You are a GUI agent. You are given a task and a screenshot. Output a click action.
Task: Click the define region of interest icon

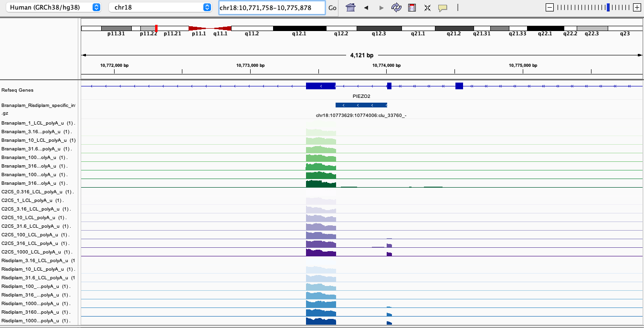click(x=412, y=8)
